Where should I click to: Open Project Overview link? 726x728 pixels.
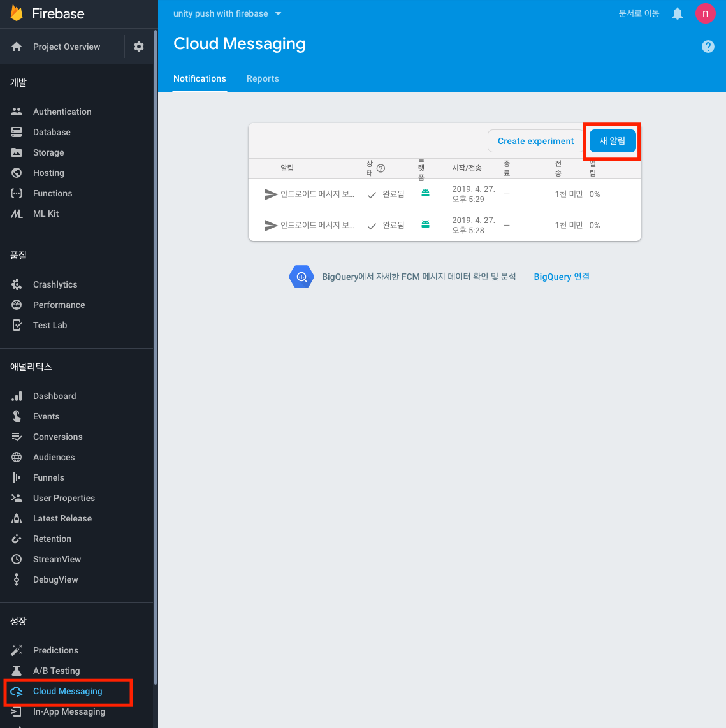(66, 47)
